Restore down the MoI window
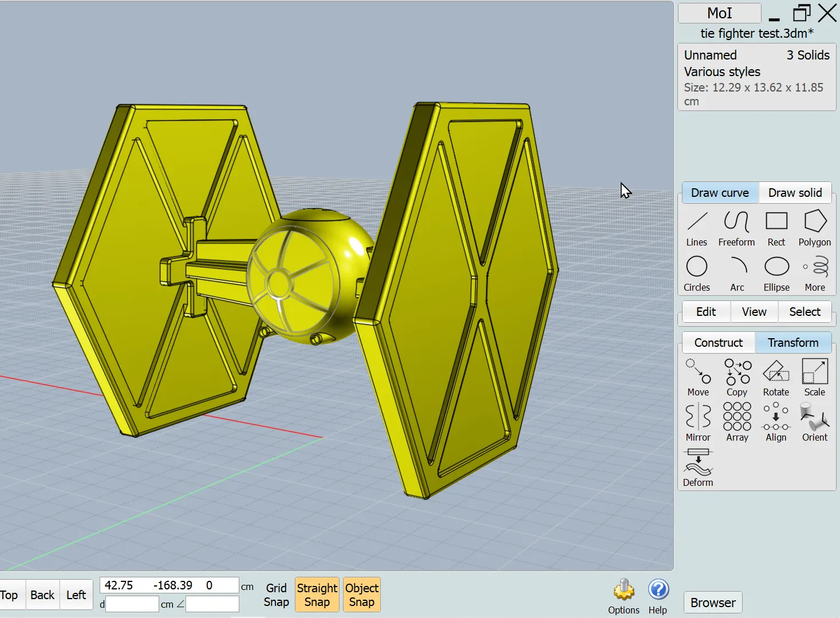This screenshot has height=618, width=840. tap(802, 13)
